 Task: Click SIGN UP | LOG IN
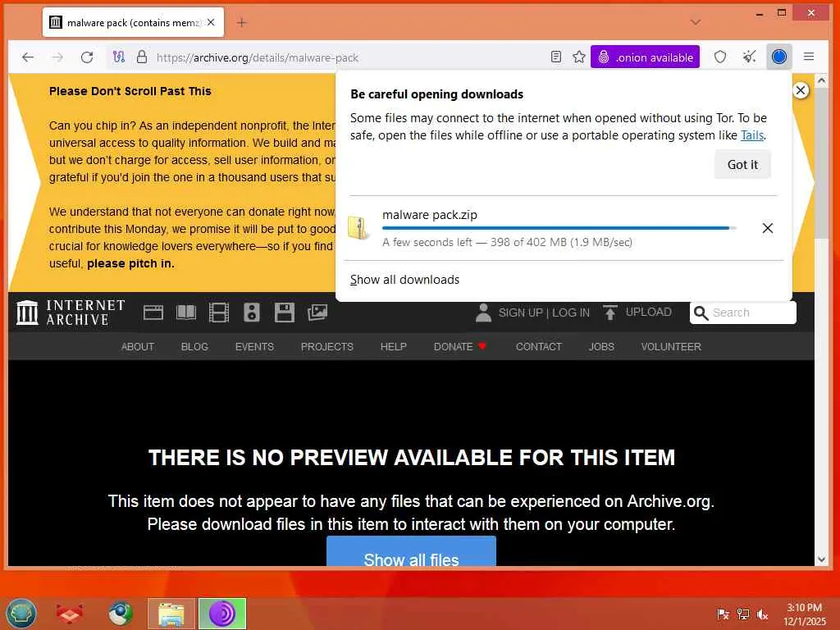click(x=544, y=313)
